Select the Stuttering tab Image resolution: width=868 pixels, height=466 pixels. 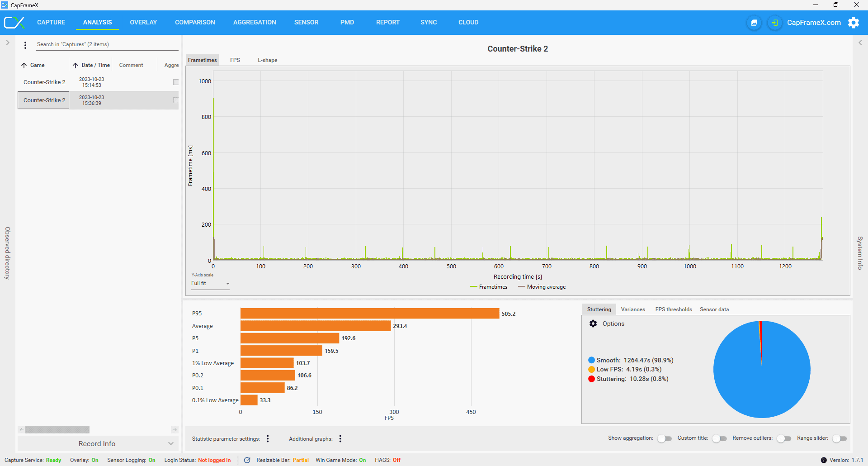pos(599,309)
